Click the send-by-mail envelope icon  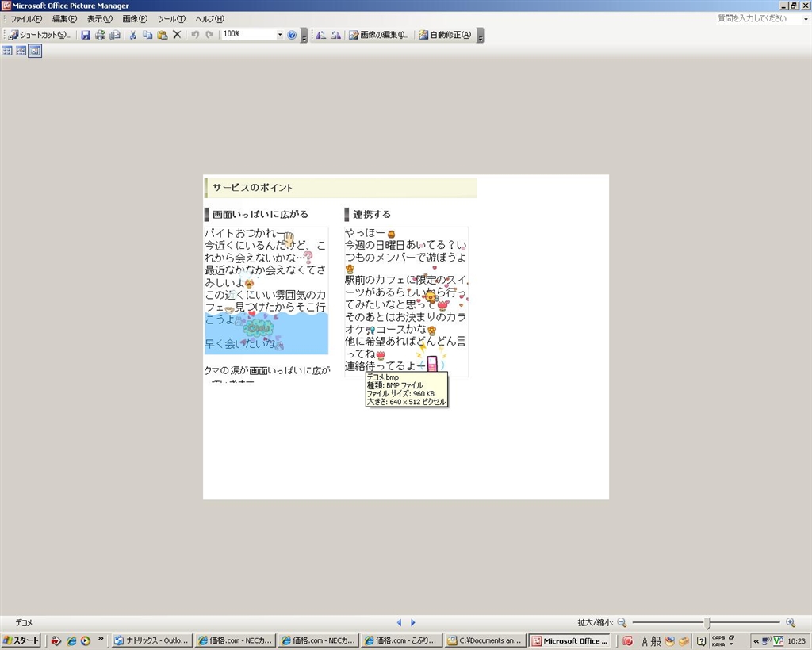pos(115,35)
